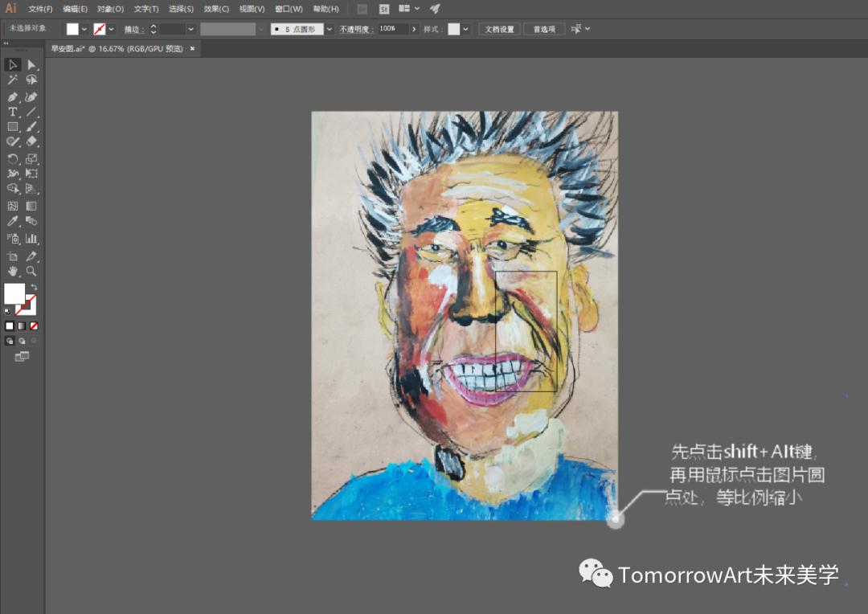Open the align-to options dropdown

pyautogui.click(x=588, y=29)
